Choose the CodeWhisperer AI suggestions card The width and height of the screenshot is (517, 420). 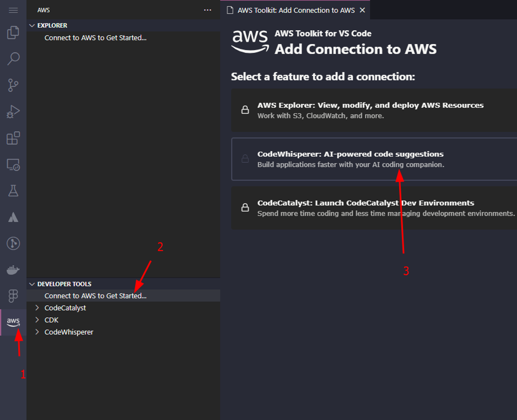click(x=374, y=159)
